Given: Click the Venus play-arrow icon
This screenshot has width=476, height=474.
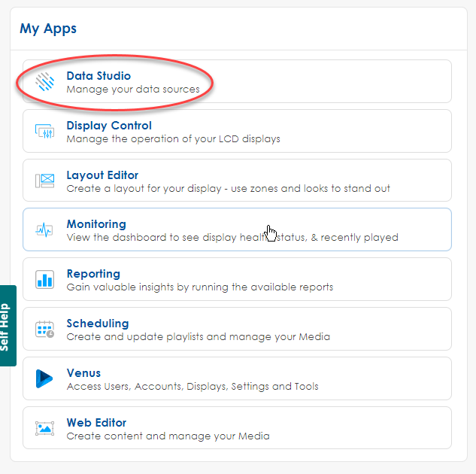Looking at the screenshot, I should [x=45, y=379].
